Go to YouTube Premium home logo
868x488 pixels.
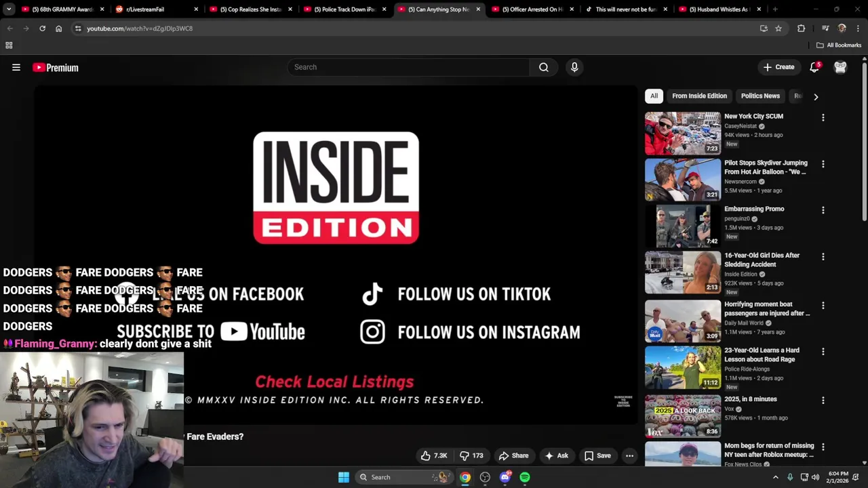56,67
